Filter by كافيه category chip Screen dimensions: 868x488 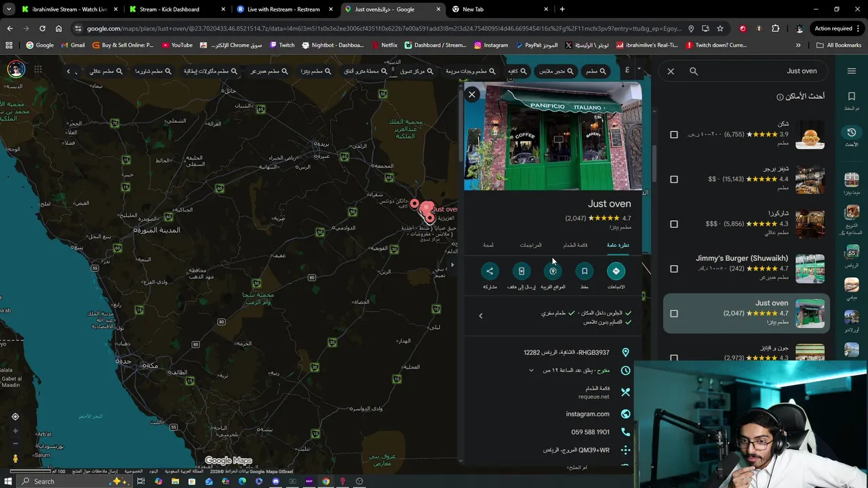coord(517,71)
